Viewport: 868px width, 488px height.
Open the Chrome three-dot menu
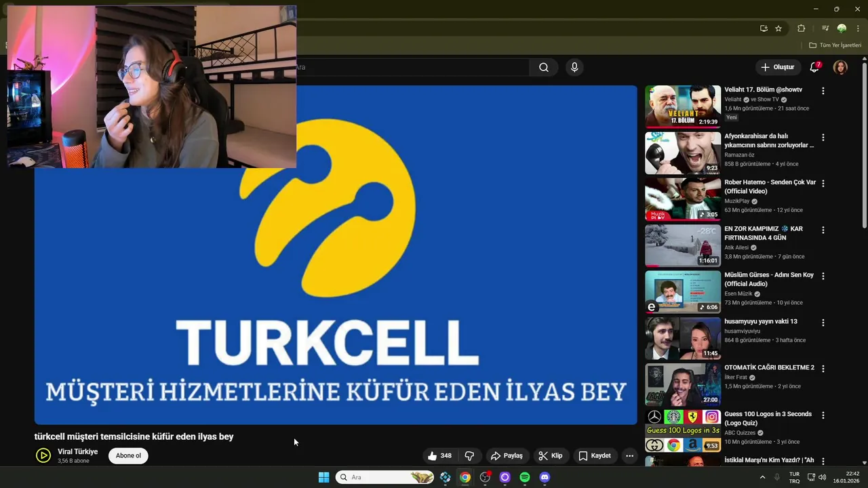(x=858, y=28)
